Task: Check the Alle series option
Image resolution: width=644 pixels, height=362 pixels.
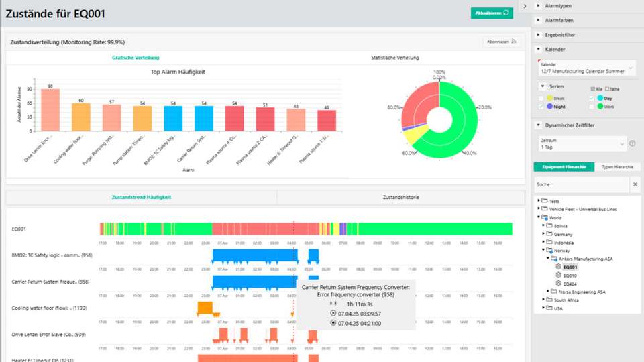Action: [x=592, y=88]
